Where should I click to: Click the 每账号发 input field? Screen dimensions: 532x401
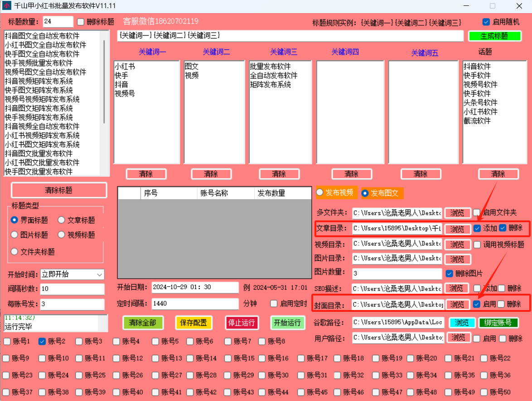(x=72, y=304)
